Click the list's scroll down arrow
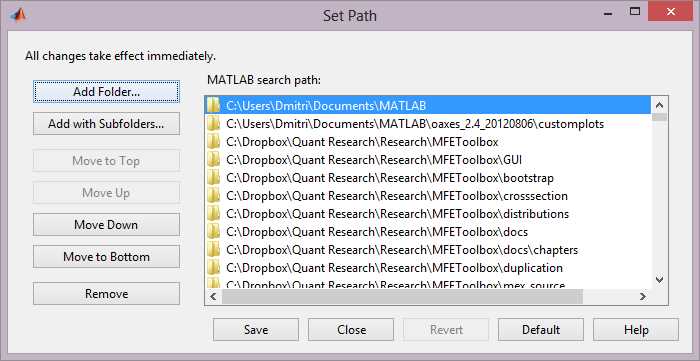700x361 pixels. (659, 280)
